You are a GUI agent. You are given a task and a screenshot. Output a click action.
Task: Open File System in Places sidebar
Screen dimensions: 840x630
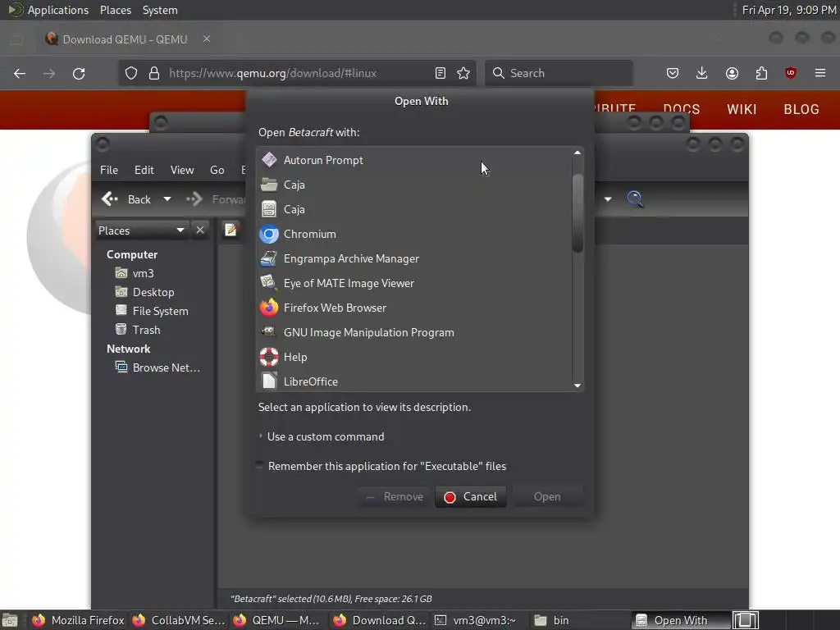tap(152, 311)
